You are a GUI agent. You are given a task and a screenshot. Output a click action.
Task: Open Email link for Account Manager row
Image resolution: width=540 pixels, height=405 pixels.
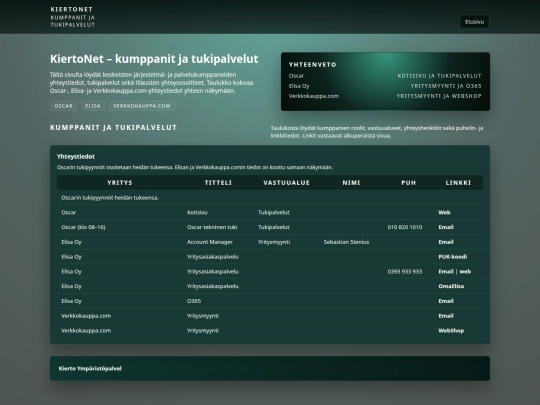click(446, 242)
